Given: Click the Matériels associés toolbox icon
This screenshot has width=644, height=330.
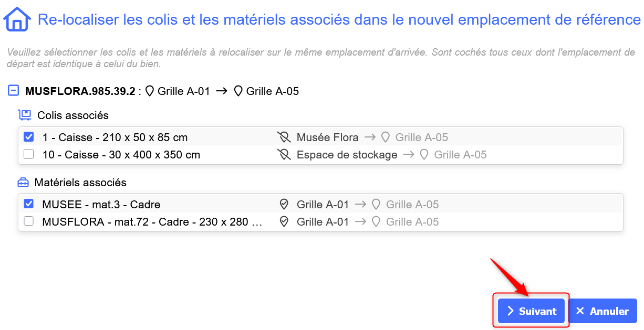Looking at the screenshot, I should tap(23, 183).
